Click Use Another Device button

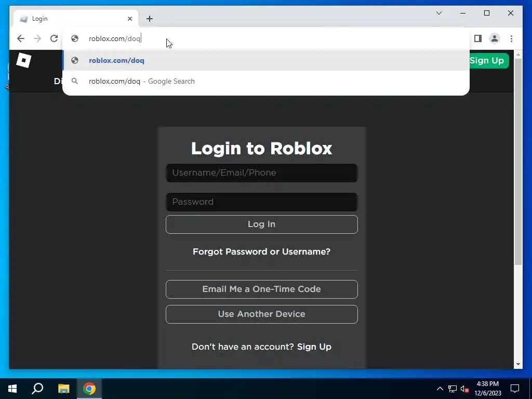click(262, 314)
